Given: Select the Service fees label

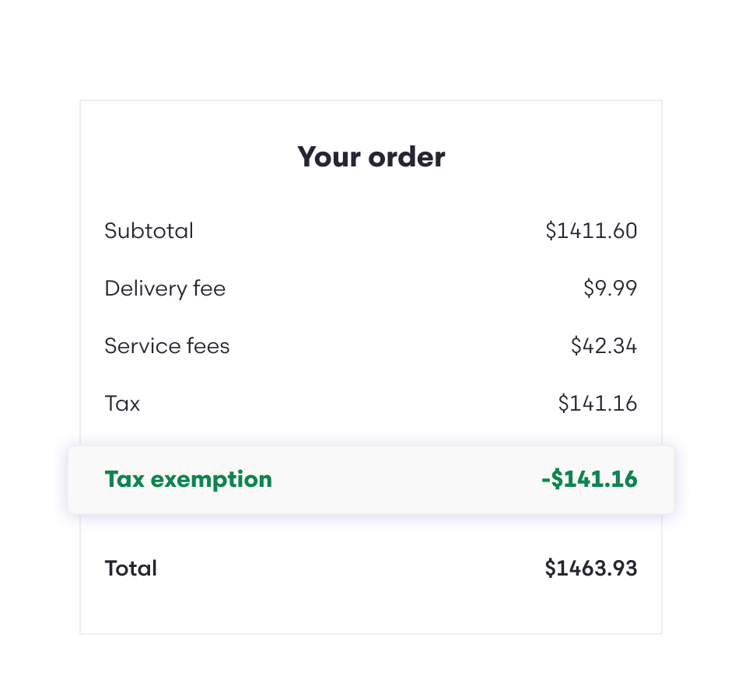Looking at the screenshot, I should tap(167, 346).
